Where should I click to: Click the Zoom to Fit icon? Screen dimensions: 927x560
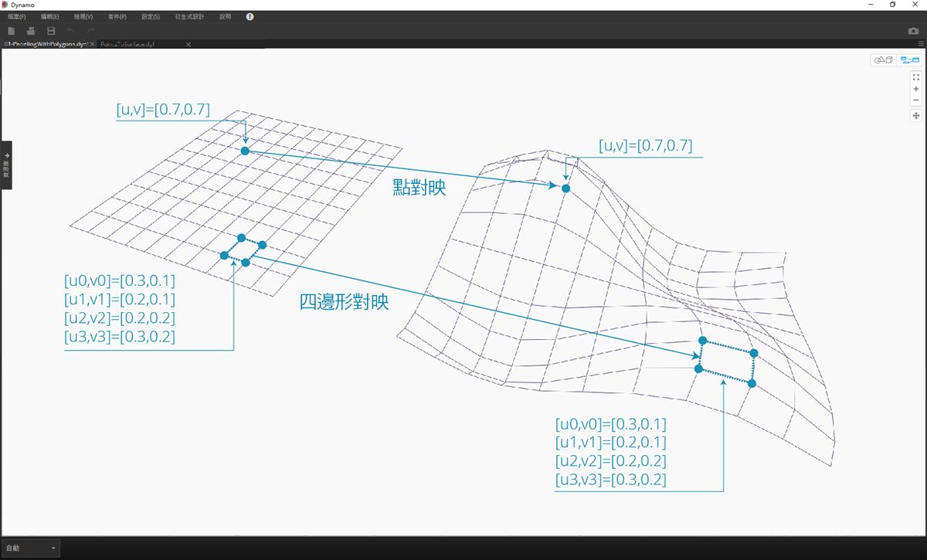click(x=916, y=77)
